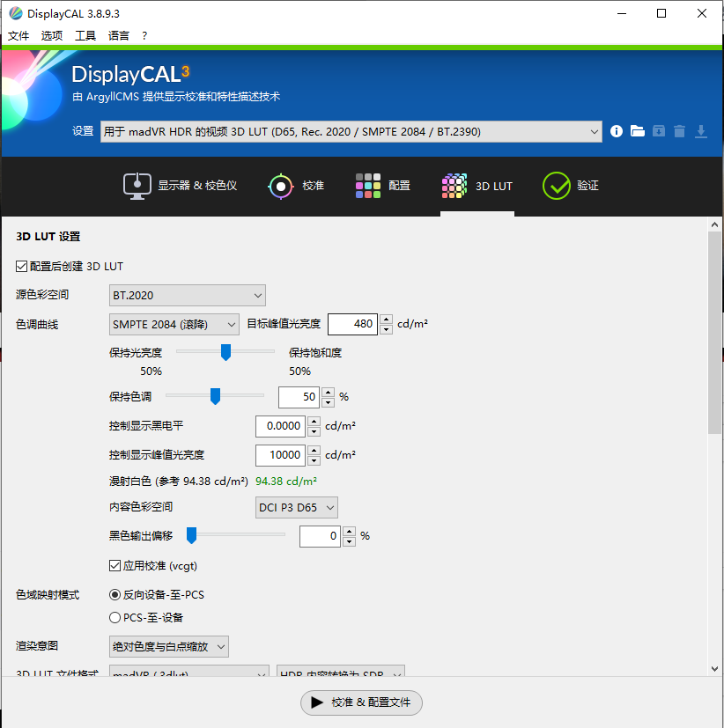Screen dimensions: 724x728
Task: Maximize the DisplayCAL window
Action: click(661, 13)
